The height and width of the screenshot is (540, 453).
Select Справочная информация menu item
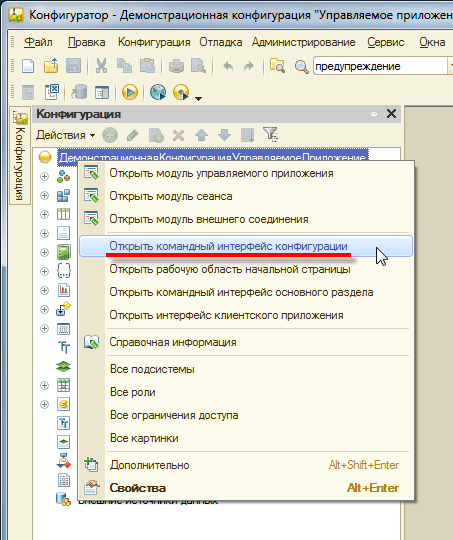tap(246, 342)
